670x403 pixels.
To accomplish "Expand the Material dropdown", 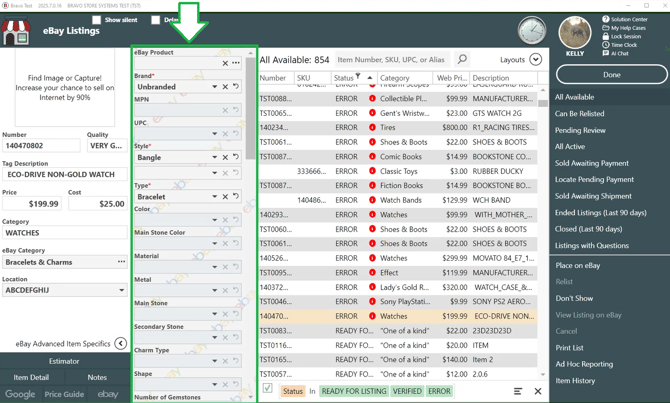I will point(215,267).
